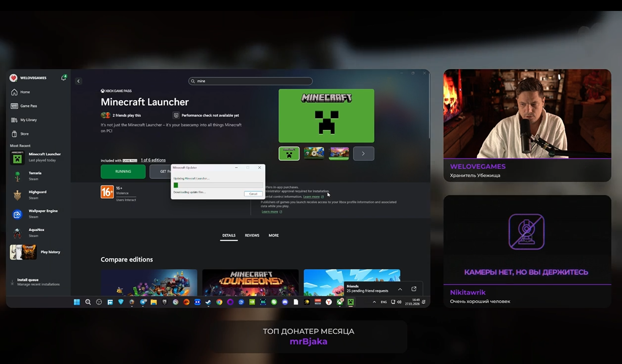Open the volume control in system tray
Screen dimensions: 622x364
(x=399, y=302)
